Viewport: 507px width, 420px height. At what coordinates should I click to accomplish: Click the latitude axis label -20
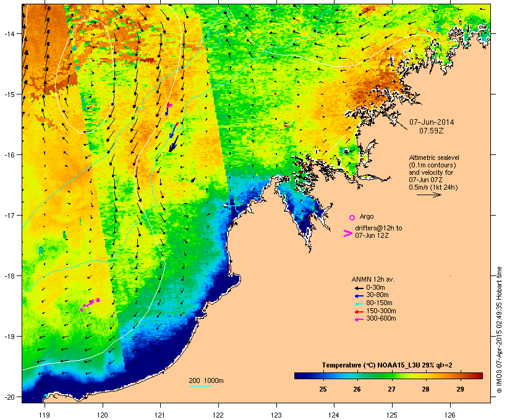pyautogui.click(x=9, y=397)
